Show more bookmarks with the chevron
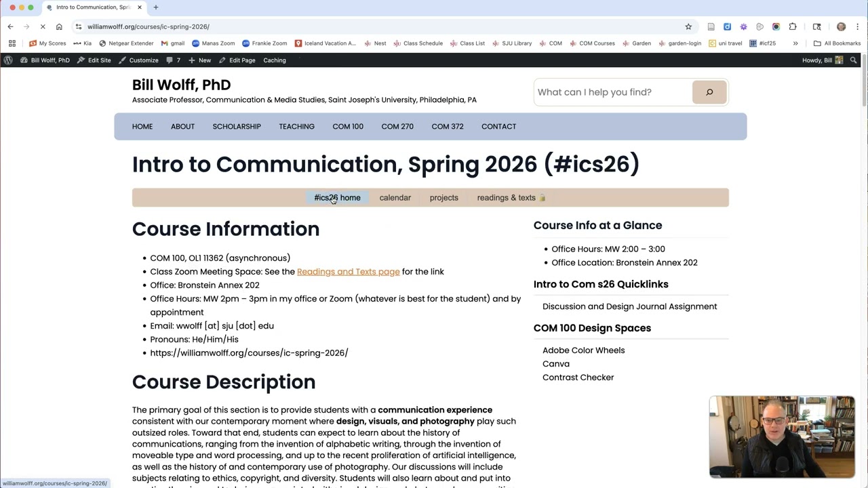 tap(795, 43)
